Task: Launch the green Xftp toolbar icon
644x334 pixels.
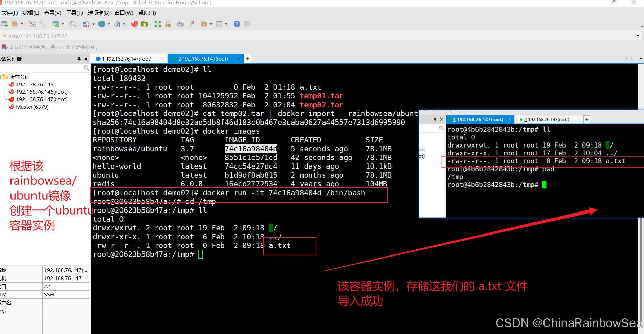Action: (145, 24)
